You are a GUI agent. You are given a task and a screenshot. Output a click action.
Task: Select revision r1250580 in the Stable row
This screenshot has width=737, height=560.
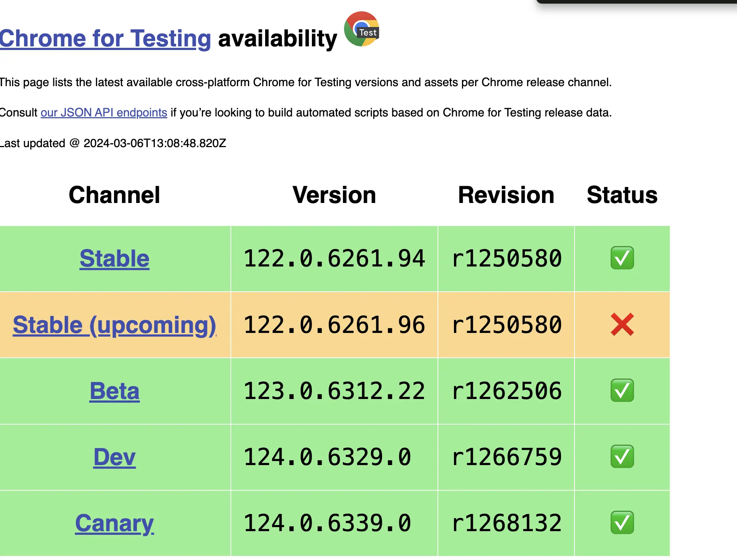(x=507, y=258)
